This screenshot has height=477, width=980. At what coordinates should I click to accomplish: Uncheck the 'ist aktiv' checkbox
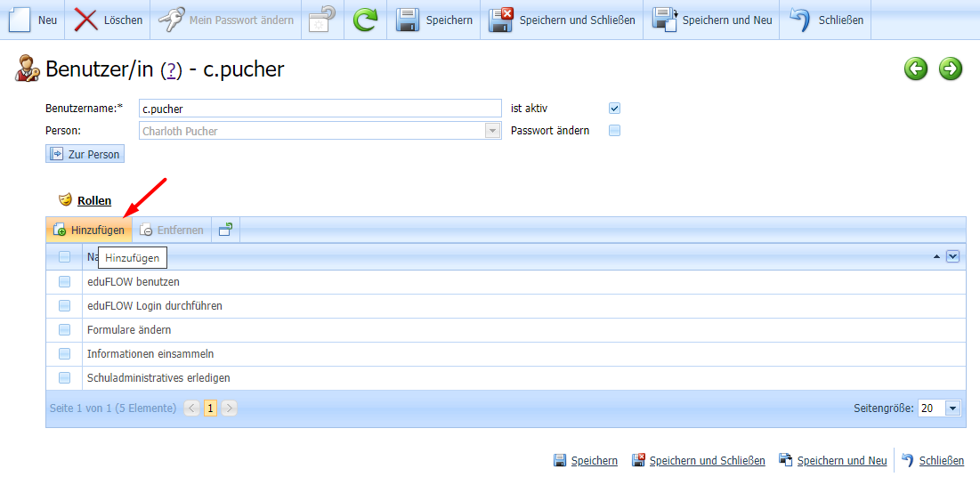point(614,109)
